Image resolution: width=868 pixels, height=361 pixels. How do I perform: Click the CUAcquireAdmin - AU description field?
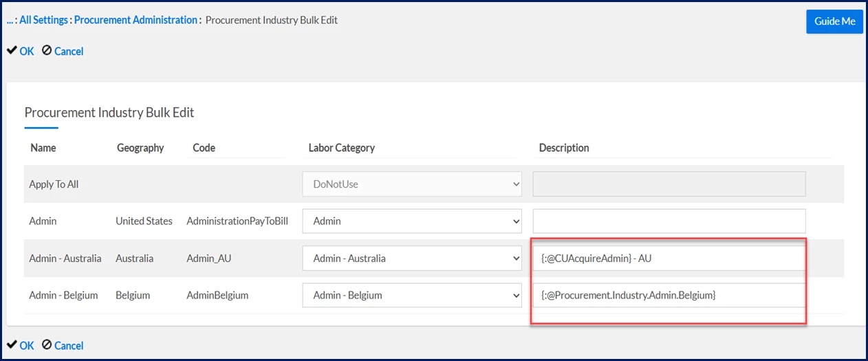coord(669,259)
